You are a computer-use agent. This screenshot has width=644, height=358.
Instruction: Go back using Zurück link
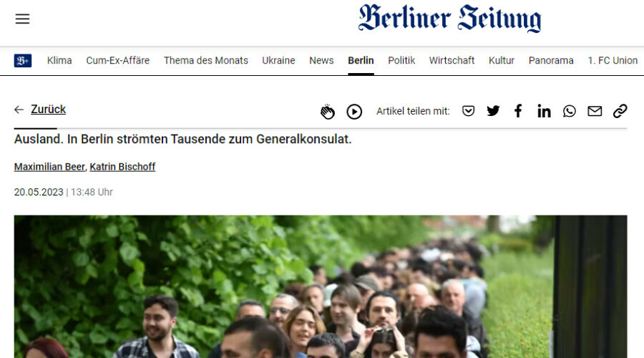(x=48, y=110)
